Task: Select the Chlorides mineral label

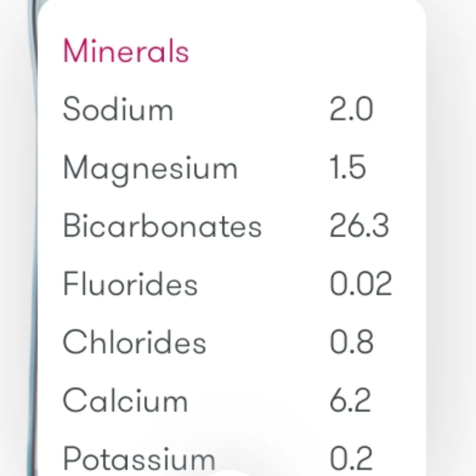Action: pos(134,342)
